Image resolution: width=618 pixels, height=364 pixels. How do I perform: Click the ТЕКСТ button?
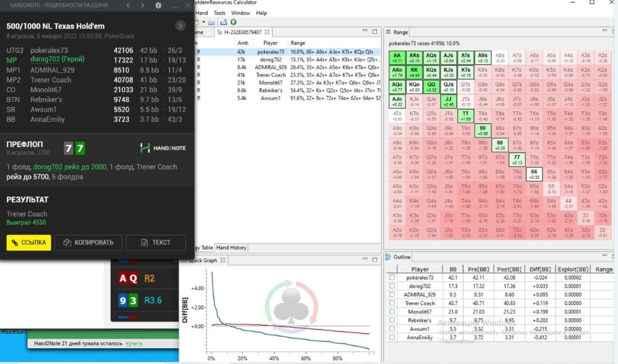pyautogui.click(x=156, y=243)
